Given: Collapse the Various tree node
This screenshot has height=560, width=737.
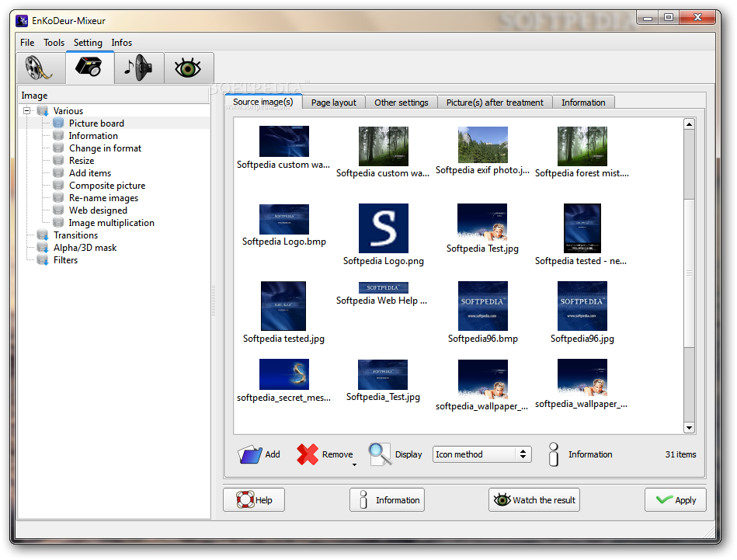Looking at the screenshot, I should point(26,110).
